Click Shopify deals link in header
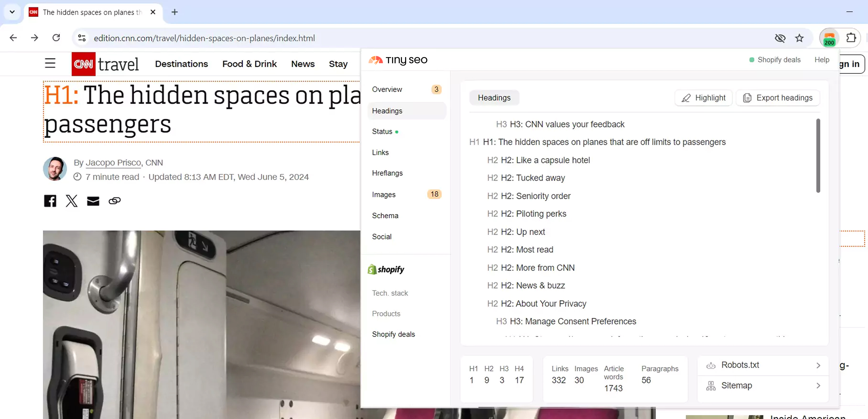Image resolution: width=868 pixels, height=419 pixels. (x=775, y=60)
